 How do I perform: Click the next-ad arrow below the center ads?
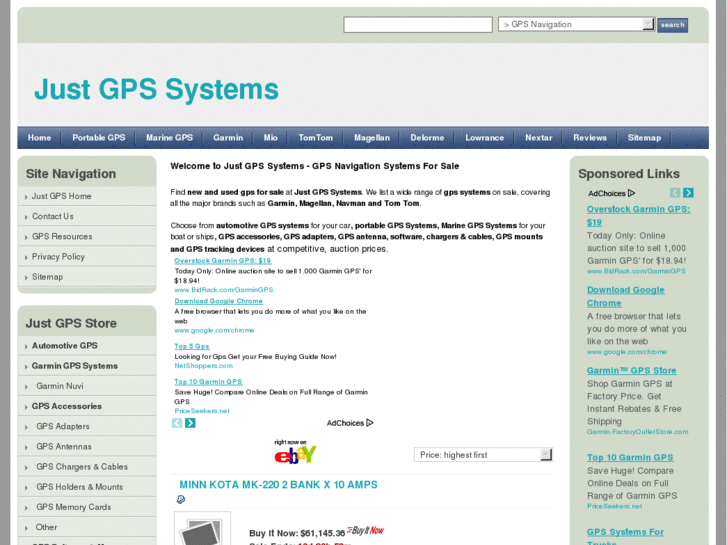pos(190,423)
